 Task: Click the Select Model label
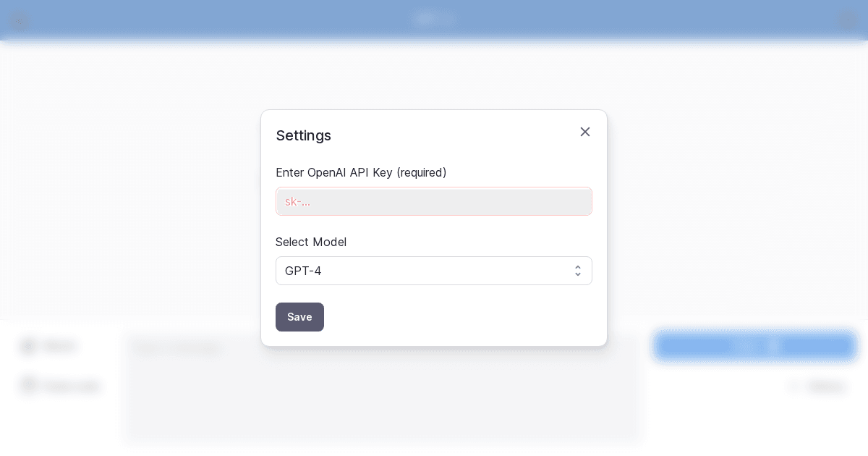pos(311,242)
